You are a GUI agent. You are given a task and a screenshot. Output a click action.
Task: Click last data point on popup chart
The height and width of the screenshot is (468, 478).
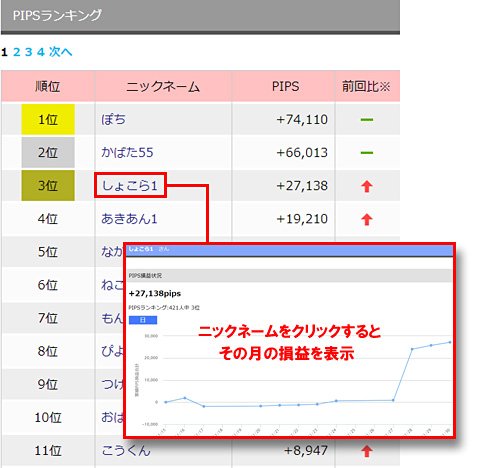point(450,342)
